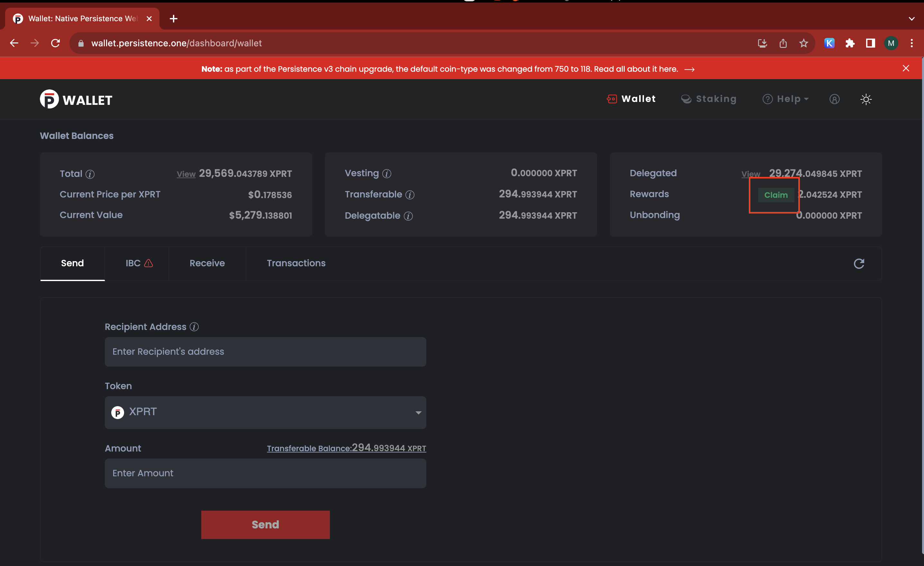Click the Transferable info icon

click(410, 195)
